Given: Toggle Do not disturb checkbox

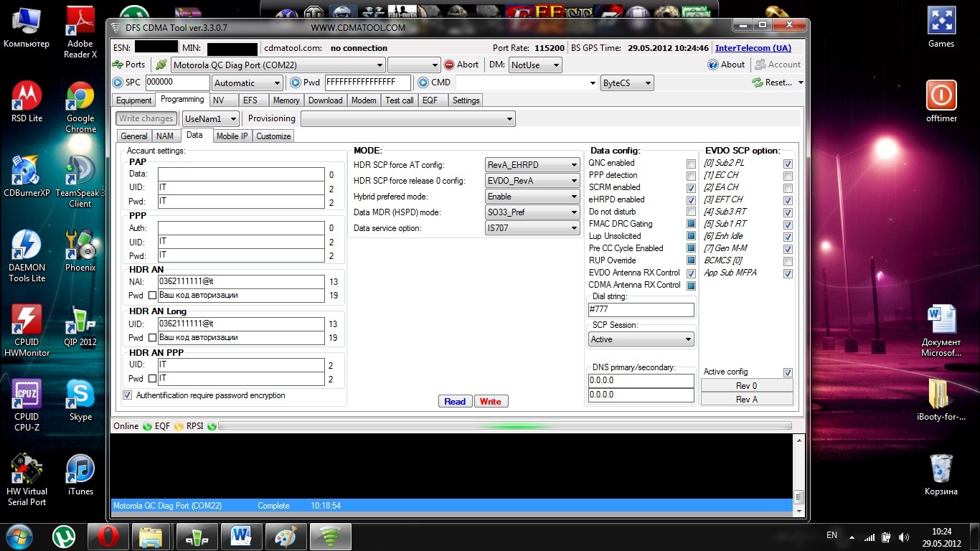Looking at the screenshot, I should (691, 212).
